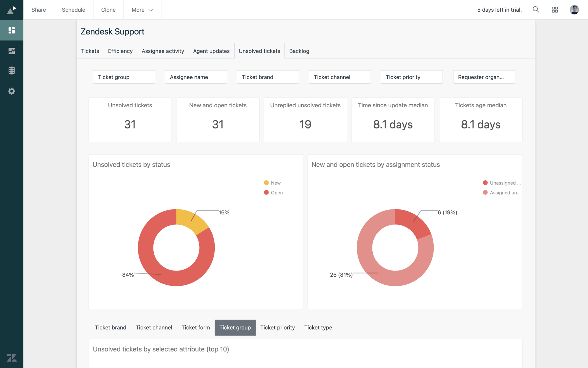Switch to the Efficiency tab
The width and height of the screenshot is (588, 368).
[120, 51]
